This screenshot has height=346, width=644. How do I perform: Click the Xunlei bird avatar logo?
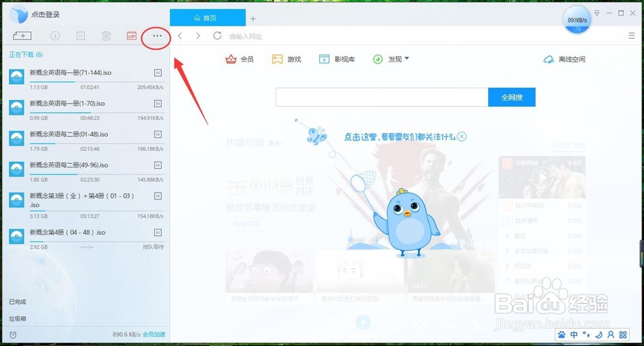coord(19,15)
